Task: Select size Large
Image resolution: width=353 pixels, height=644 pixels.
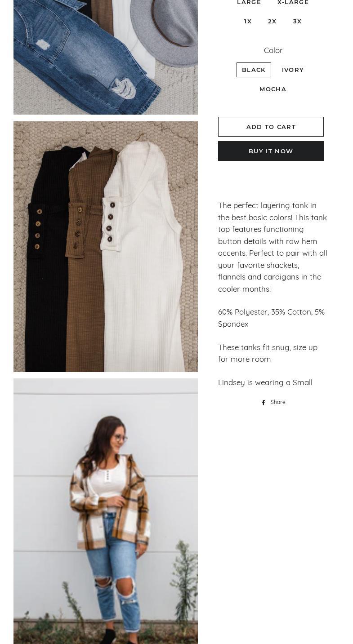Action: 249,3
